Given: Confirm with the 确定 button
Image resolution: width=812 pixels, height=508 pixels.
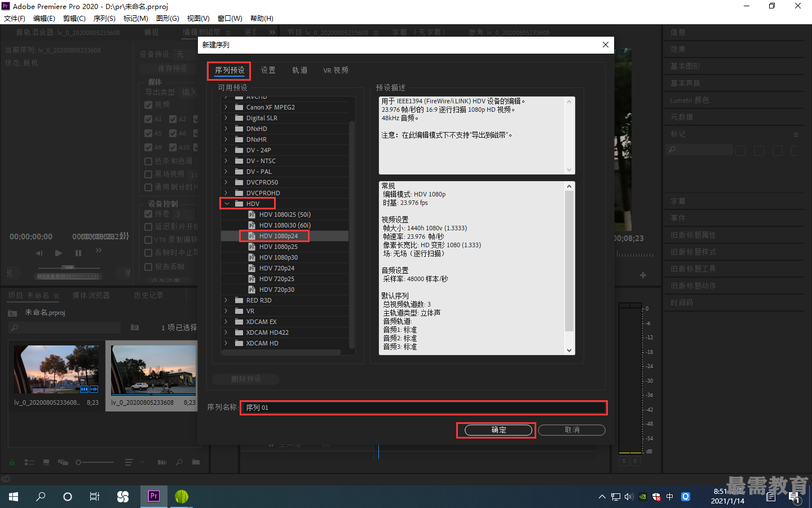Looking at the screenshot, I should [498, 430].
